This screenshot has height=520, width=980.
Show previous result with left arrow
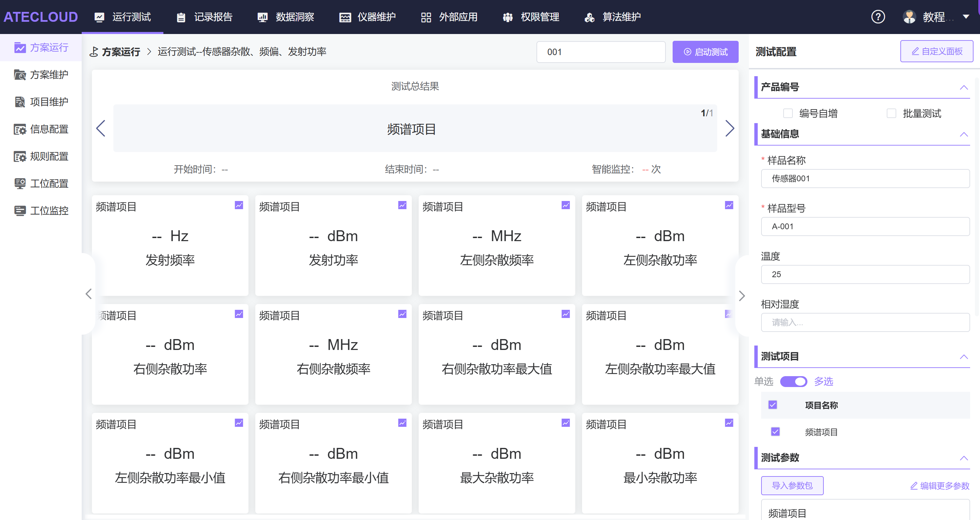(101, 129)
